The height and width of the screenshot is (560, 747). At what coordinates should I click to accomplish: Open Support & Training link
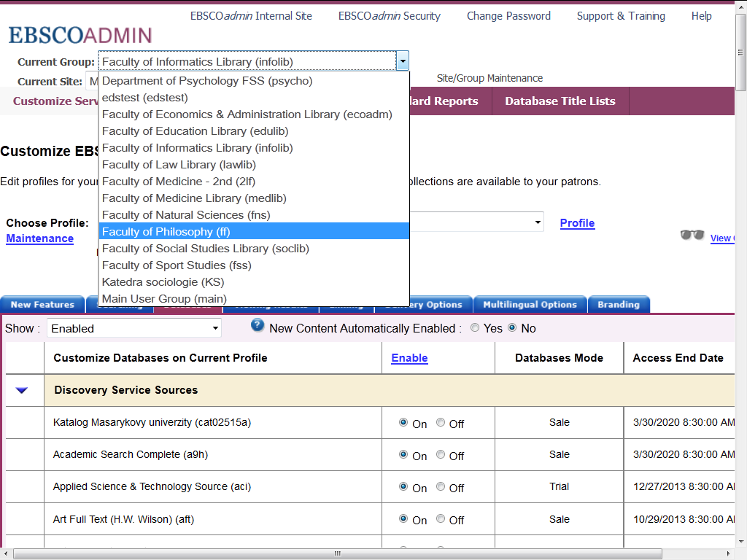click(x=621, y=16)
